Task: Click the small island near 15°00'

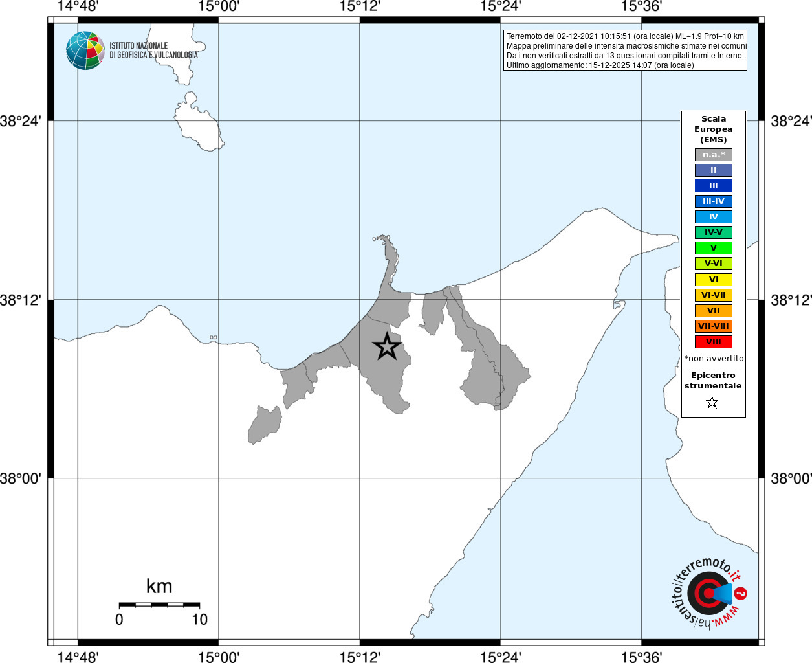Action: pos(198,122)
